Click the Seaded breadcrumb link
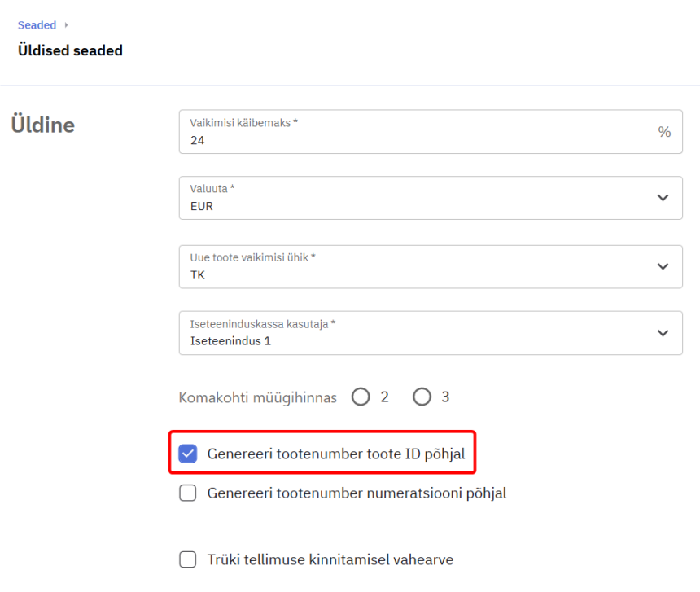This screenshot has width=700, height=592. coord(37,25)
